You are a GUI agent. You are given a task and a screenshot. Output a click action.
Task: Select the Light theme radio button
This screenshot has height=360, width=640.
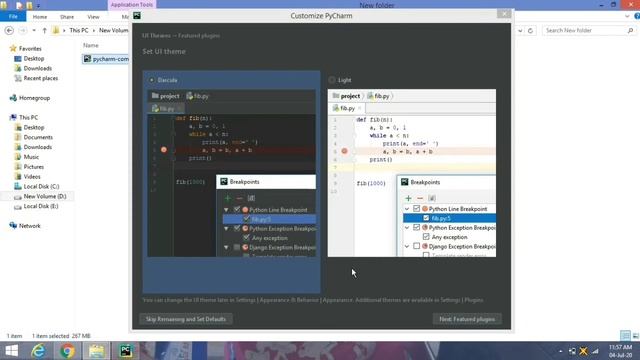pos(332,80)
